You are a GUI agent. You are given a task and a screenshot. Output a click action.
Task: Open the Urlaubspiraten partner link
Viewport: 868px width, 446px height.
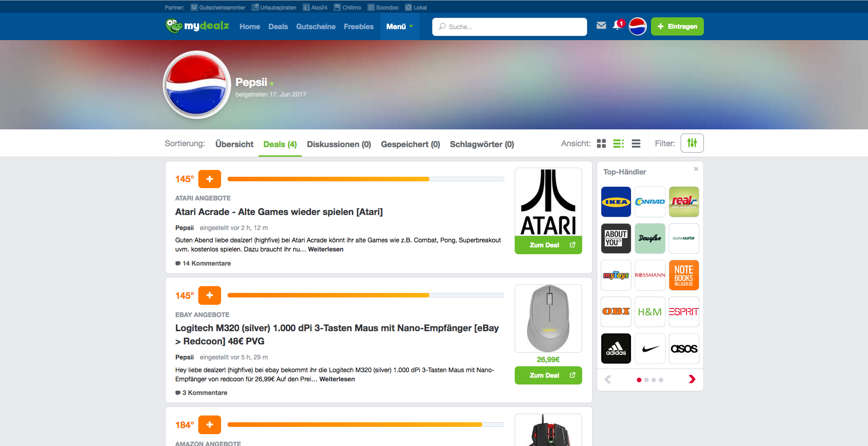[x=274, y=7]
